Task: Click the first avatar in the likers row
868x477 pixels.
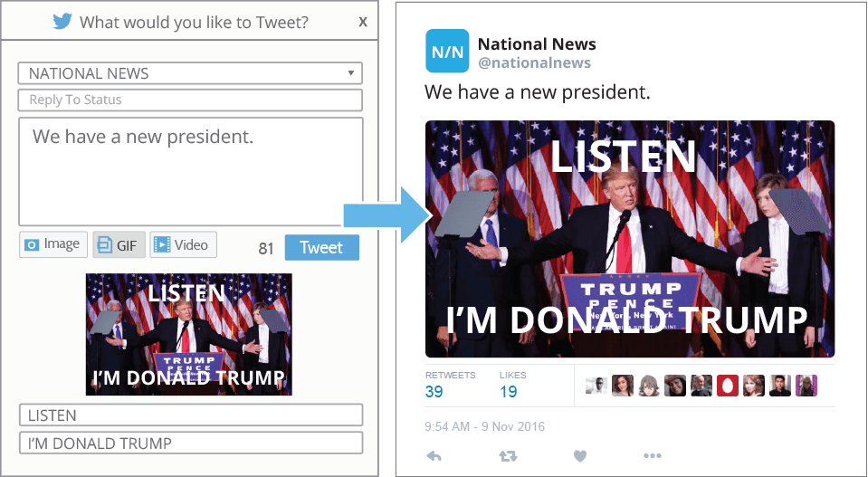Action: (596, 386)
